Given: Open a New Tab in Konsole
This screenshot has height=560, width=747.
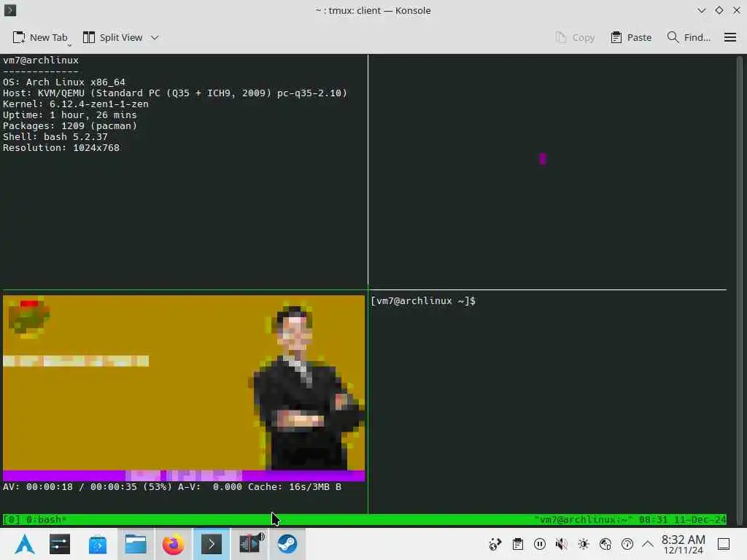Looking at the screenshot, I should tap(40, 37).
